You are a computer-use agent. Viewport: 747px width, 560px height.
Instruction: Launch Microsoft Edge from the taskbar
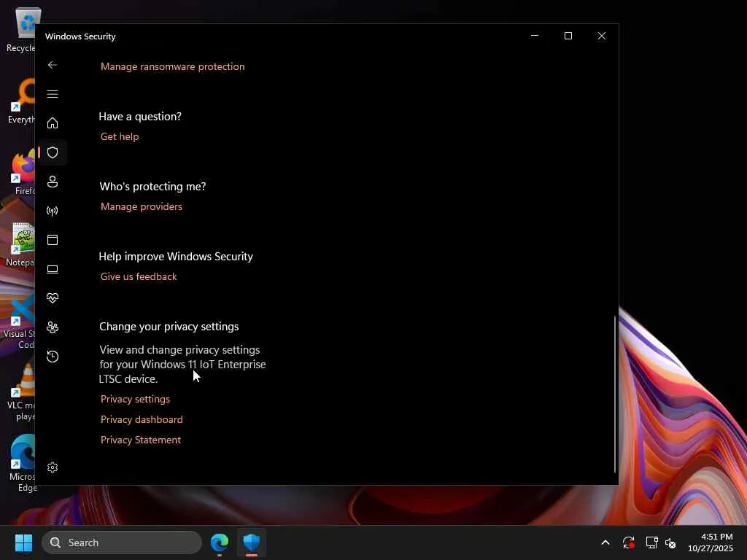[220, 542]
